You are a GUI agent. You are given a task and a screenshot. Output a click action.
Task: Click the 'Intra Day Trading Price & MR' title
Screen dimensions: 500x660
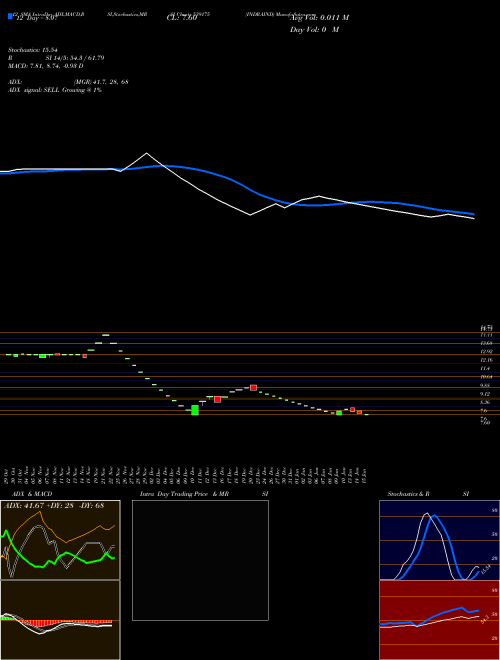[185, 494]
